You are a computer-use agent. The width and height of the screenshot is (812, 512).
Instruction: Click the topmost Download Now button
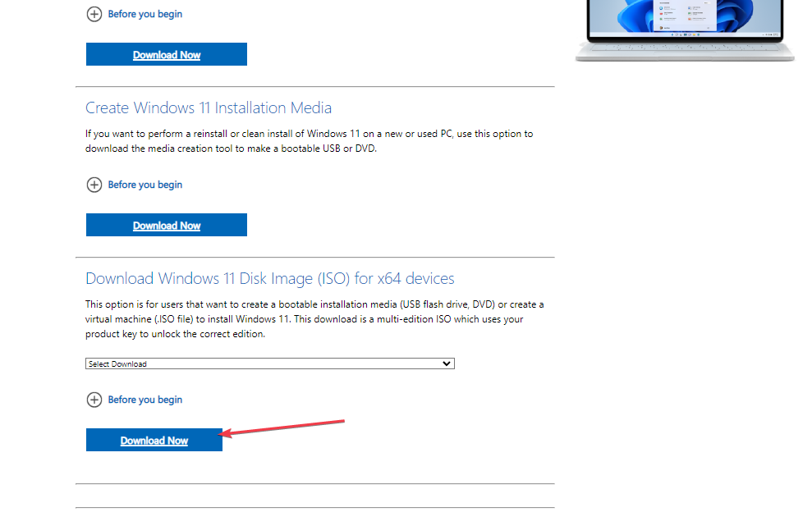coord(166,54)
